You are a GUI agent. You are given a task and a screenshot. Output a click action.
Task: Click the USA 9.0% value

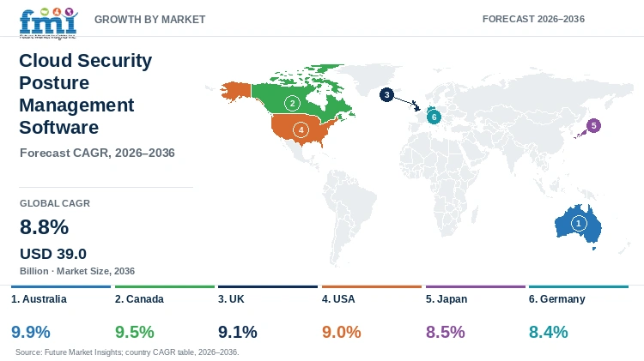(x=341, y=332)
